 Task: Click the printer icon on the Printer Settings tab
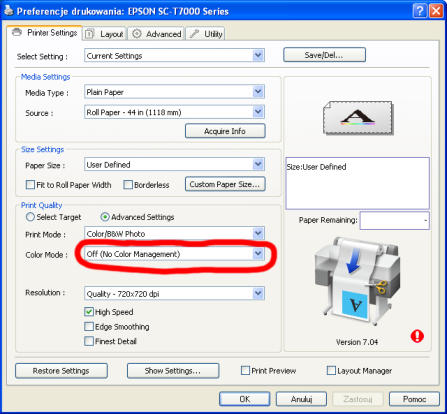(x=17, y=33)
